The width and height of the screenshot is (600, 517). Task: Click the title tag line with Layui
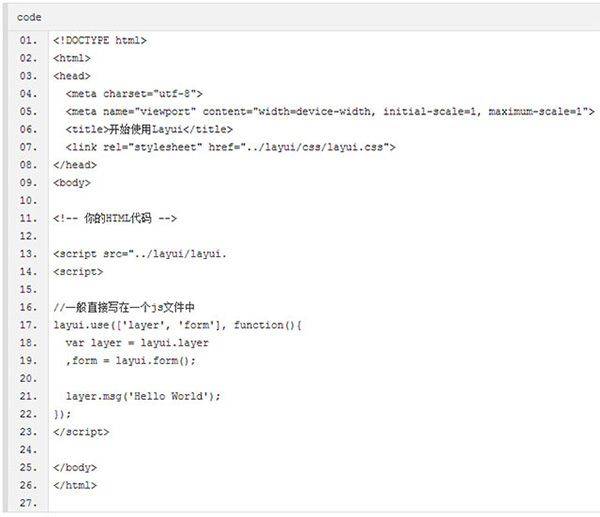point(149,129)
